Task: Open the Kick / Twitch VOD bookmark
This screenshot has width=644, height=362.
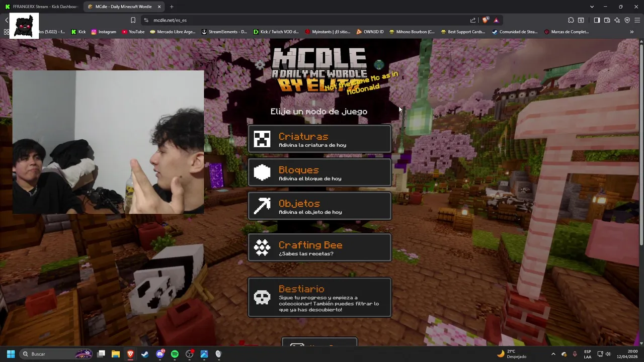Action: point(276,32)
